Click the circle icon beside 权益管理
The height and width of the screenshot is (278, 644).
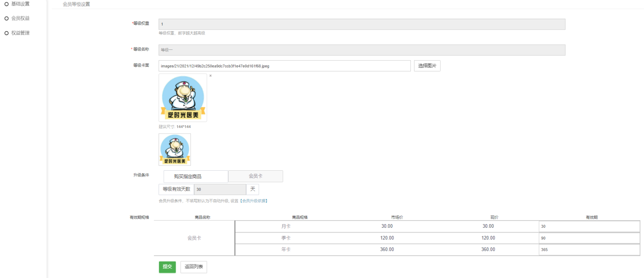6,33
